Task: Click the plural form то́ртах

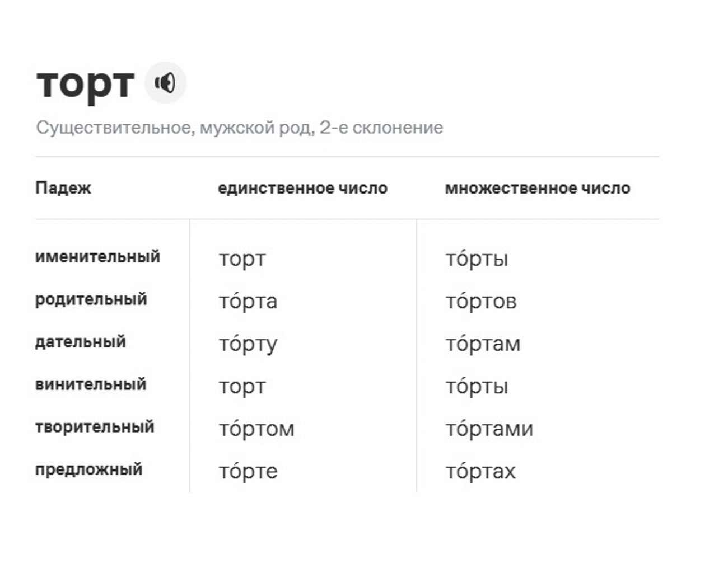Action: (x=480, y=472)
